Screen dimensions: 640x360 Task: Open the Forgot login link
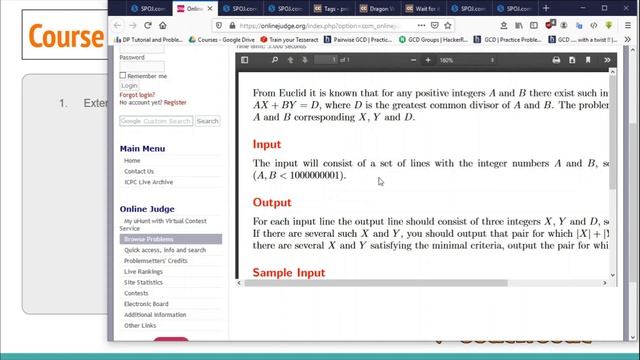(x=137, y=95)
